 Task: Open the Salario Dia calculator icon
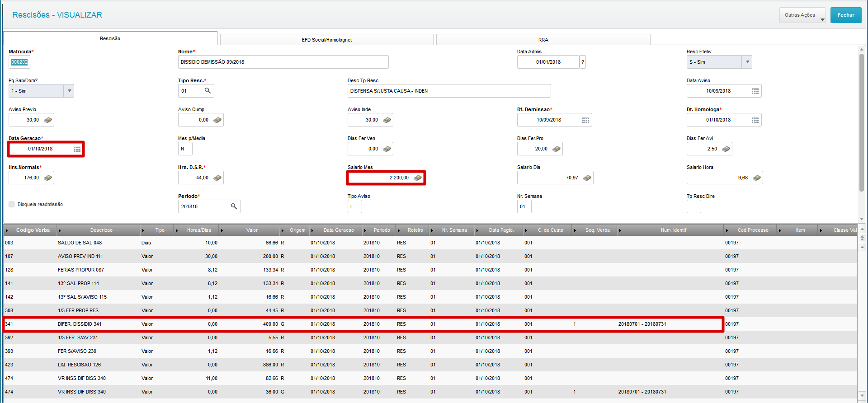click(x=587, y=178)
